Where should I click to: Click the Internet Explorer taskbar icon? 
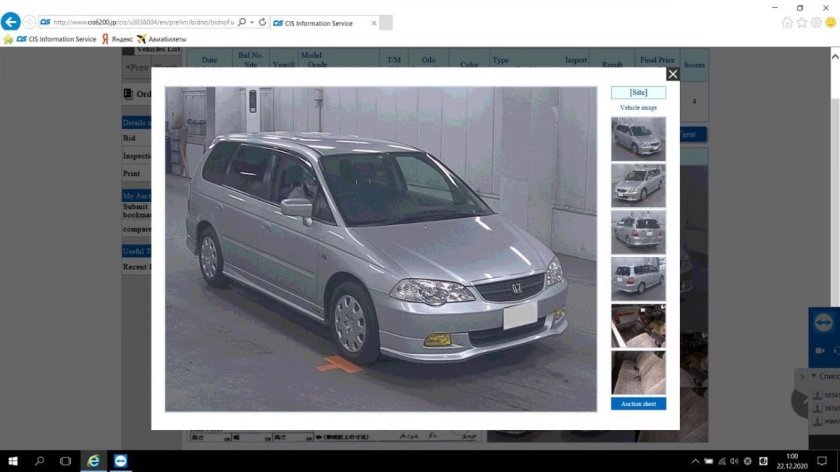point(94,461)
